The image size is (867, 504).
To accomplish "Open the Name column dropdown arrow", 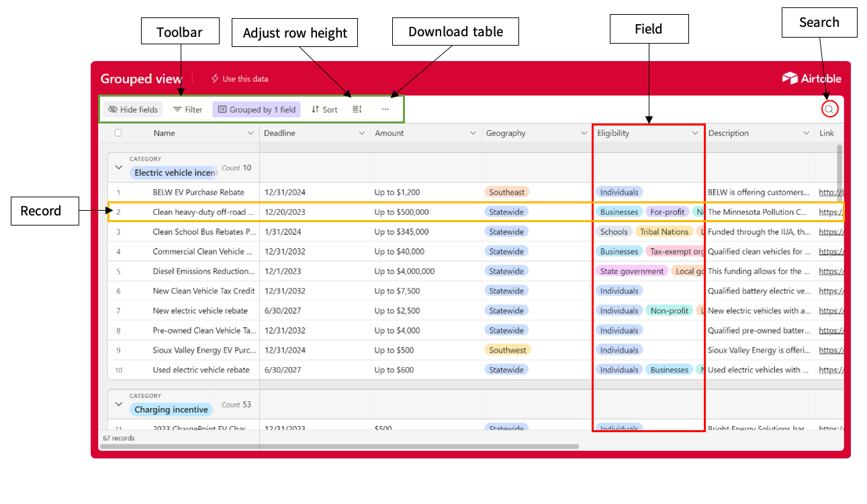I will click(x=251, y=134).
